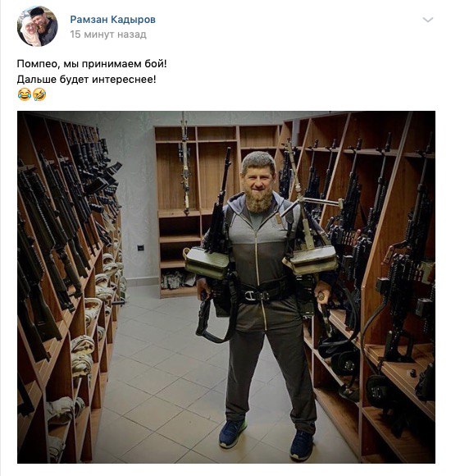451x476 pixels.
Task: Click the text line 'Помпео, мы принимаем бой!'
Action: 92,64
